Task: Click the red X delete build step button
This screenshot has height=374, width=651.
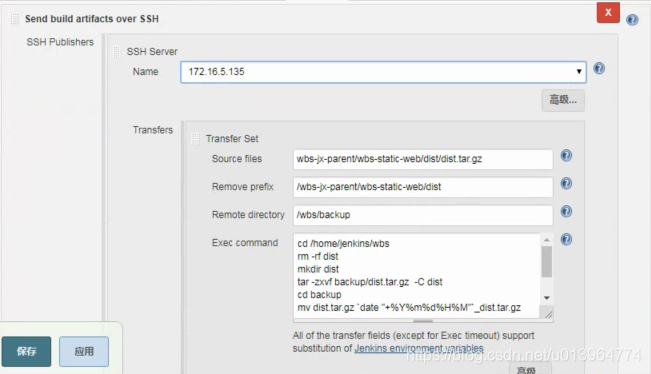Action: pyautogui.click(x=608, y=12)
